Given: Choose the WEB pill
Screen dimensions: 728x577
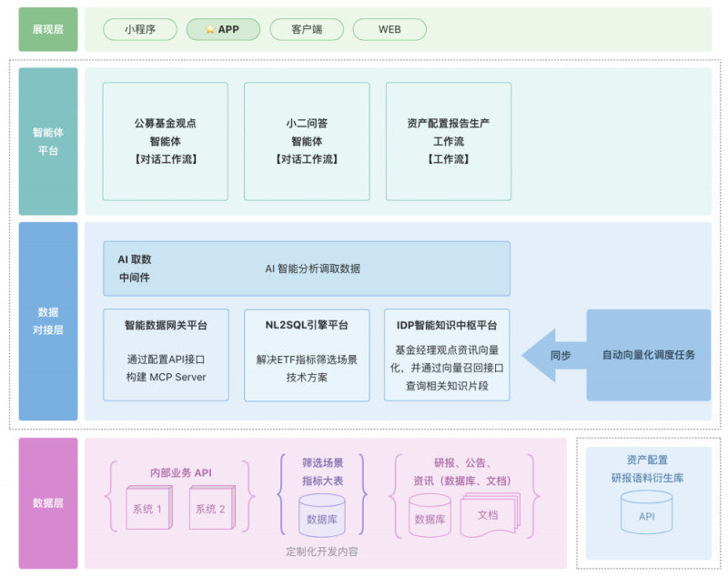Looking at the screenshot, I should 389,30.
